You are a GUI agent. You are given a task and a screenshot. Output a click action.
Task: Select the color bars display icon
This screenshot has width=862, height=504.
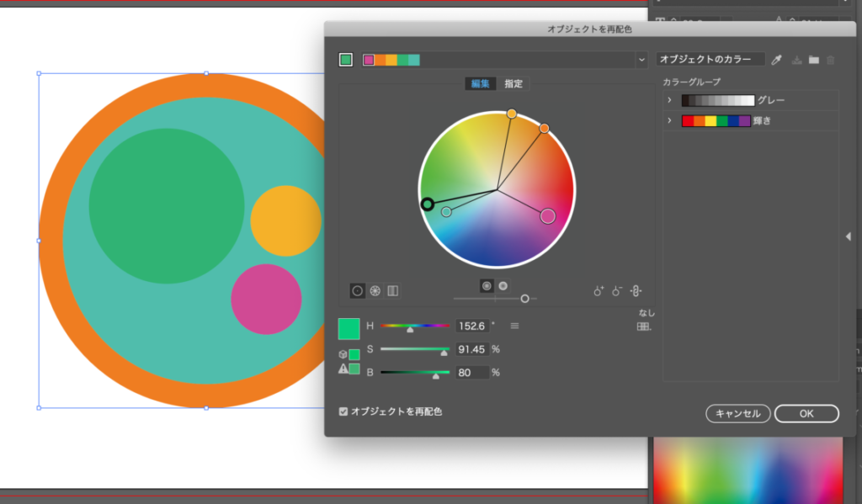click(392, 290)
